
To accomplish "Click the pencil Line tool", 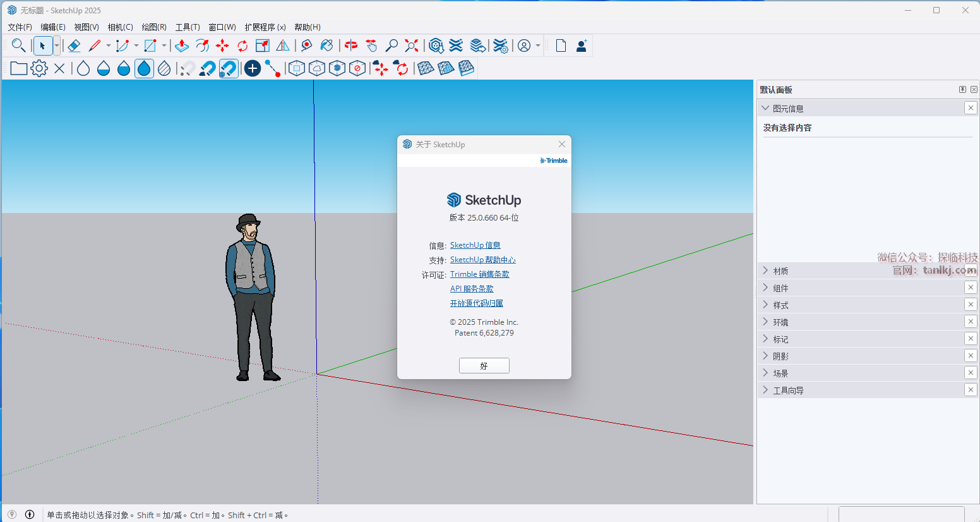I will coord(95,46).
